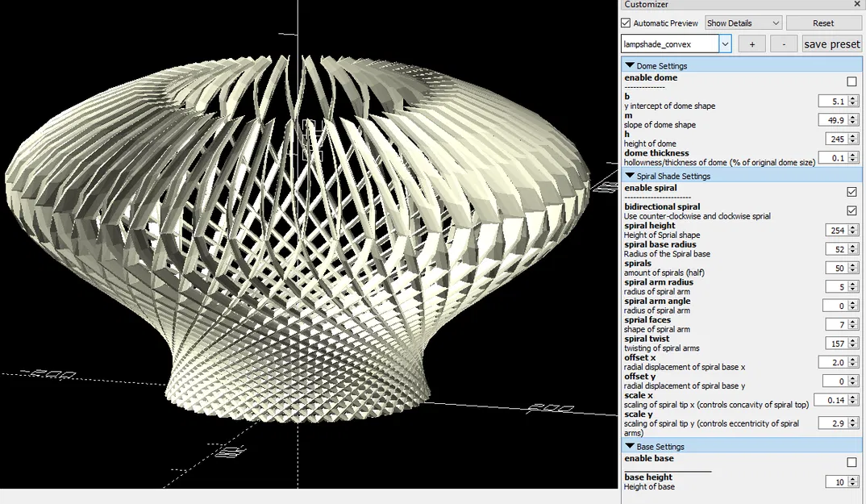Image resolution: width=866 pixels, height=504 pixels.
Task: Collapse the Dome Settings section
Action: point(631,65)
